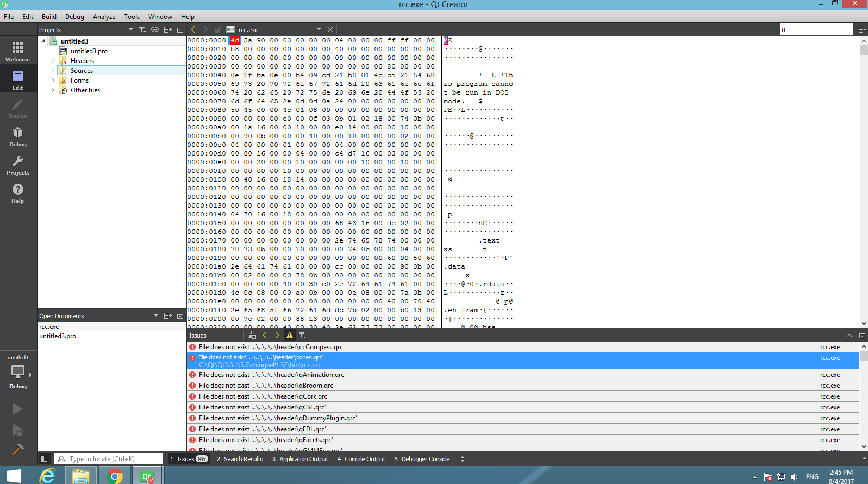Select the ccCompass.qrc missing file issue
The image size is (868, 484).
tap(523, 347)
